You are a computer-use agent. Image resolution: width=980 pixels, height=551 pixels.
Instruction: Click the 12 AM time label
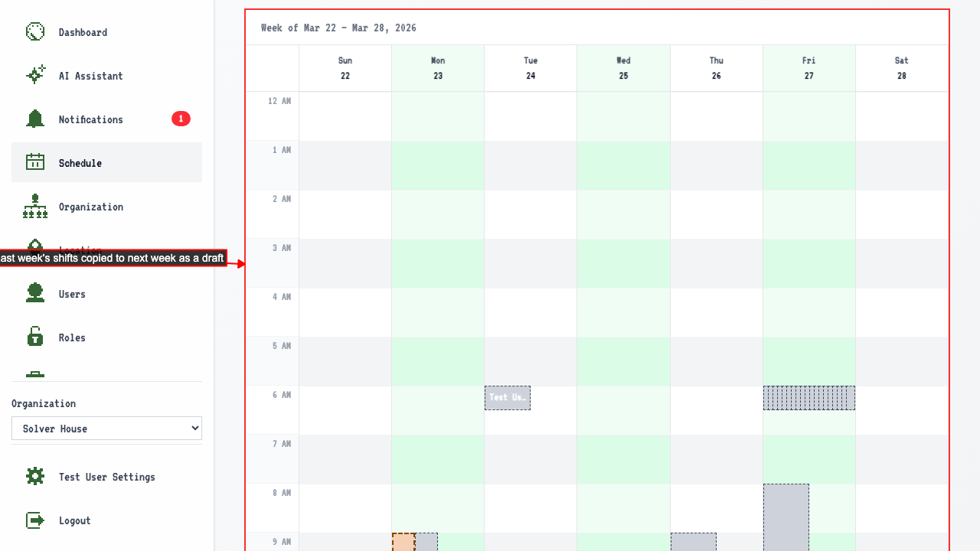point(279,101)
